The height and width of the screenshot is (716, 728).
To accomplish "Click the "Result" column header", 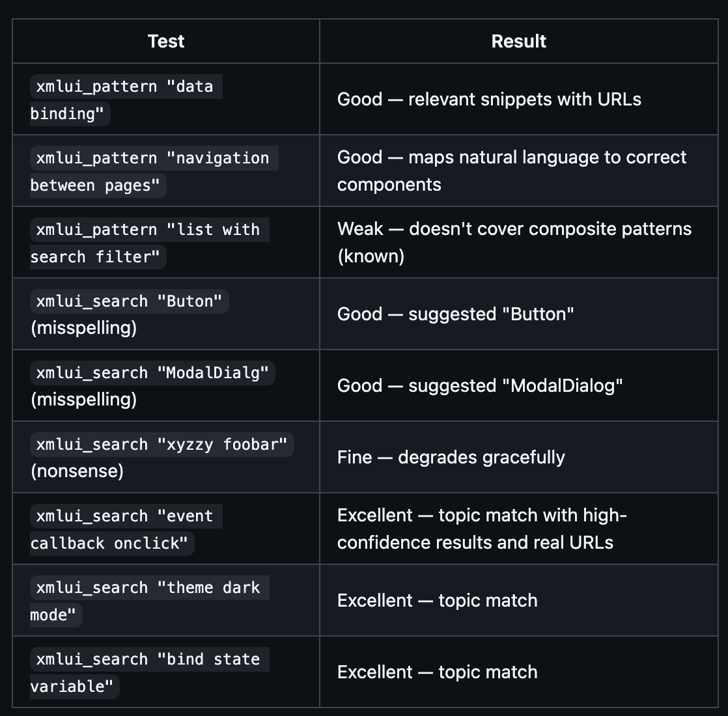I will tap(518, 41).
